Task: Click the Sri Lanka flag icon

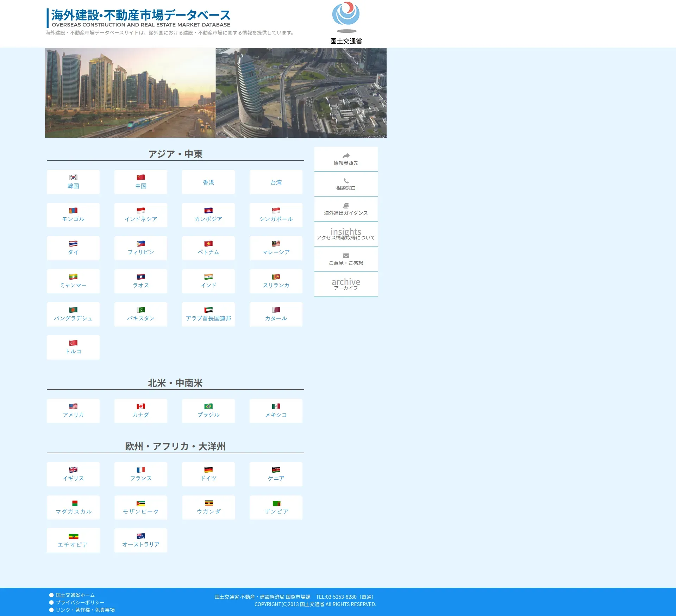Action: coord(276,277)
